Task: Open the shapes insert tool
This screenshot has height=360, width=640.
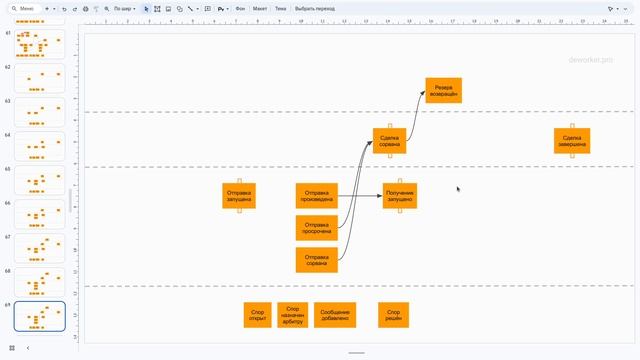Action: tap(180, 9)
